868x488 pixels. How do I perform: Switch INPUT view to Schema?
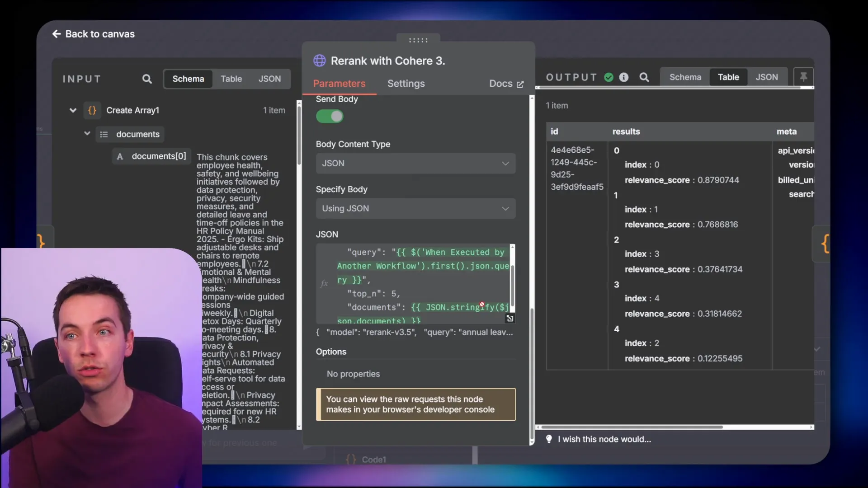188,79
